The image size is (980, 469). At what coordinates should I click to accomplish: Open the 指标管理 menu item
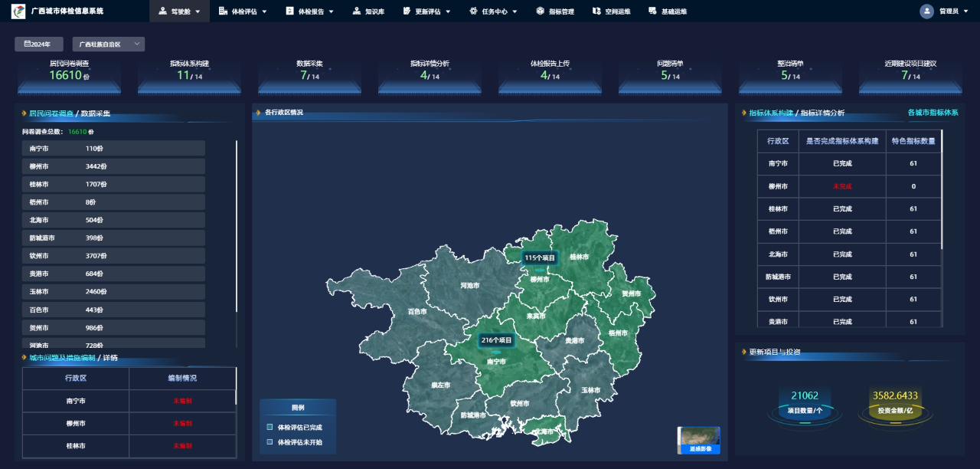point(555,11)
